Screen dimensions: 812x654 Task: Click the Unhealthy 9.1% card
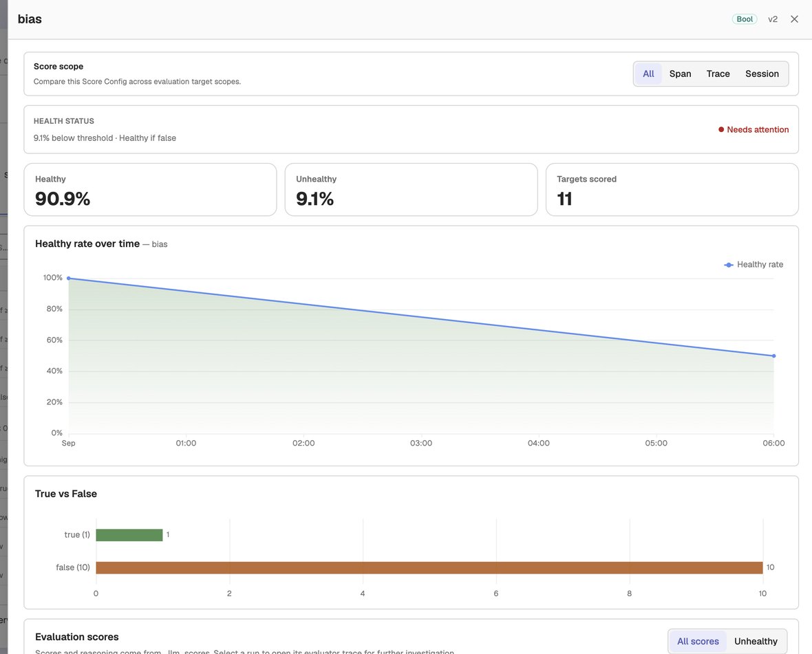412,190
